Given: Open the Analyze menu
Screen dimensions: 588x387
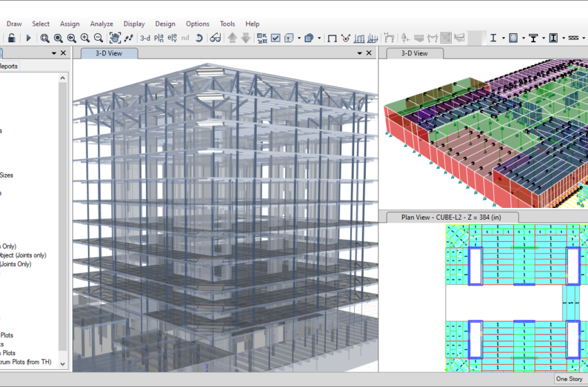Looking at the screenshot, I should tap(102, 23).
